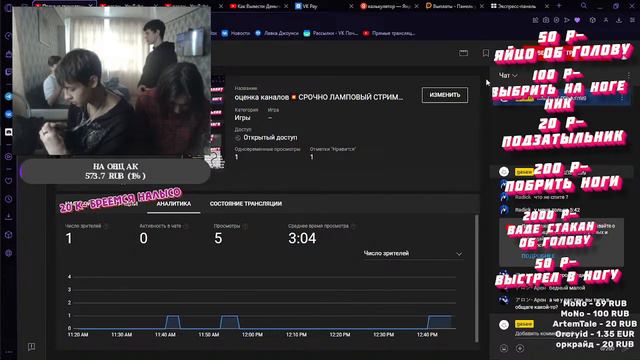
Task: Open bookmarks heart icon in sidebar
Action: point(9,181)
